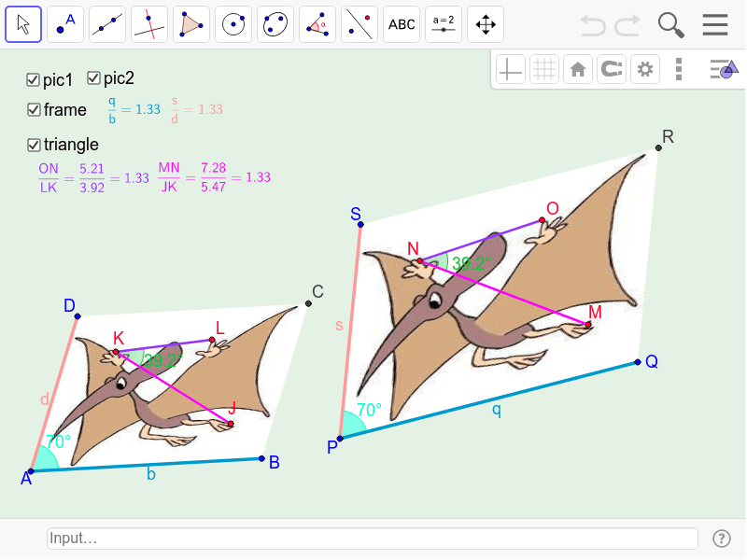Screen dimensions: 747x560
Task: Select red point J
Action: [231, 424]
